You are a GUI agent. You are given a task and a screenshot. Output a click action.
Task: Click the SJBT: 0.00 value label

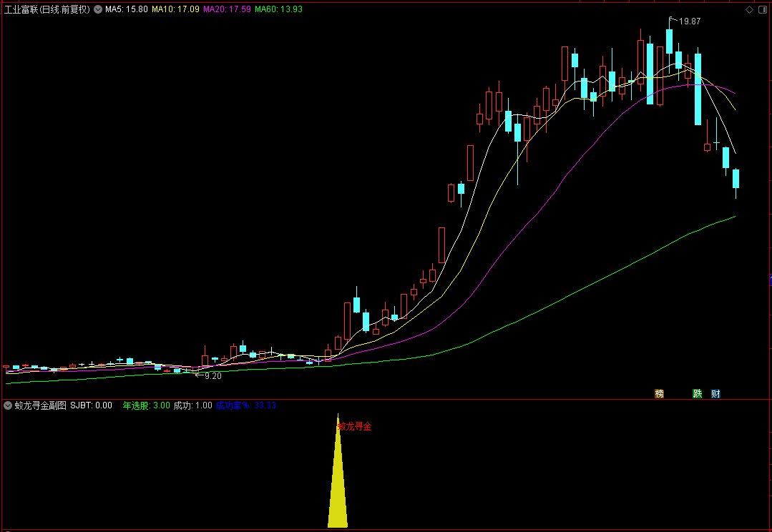91,405
